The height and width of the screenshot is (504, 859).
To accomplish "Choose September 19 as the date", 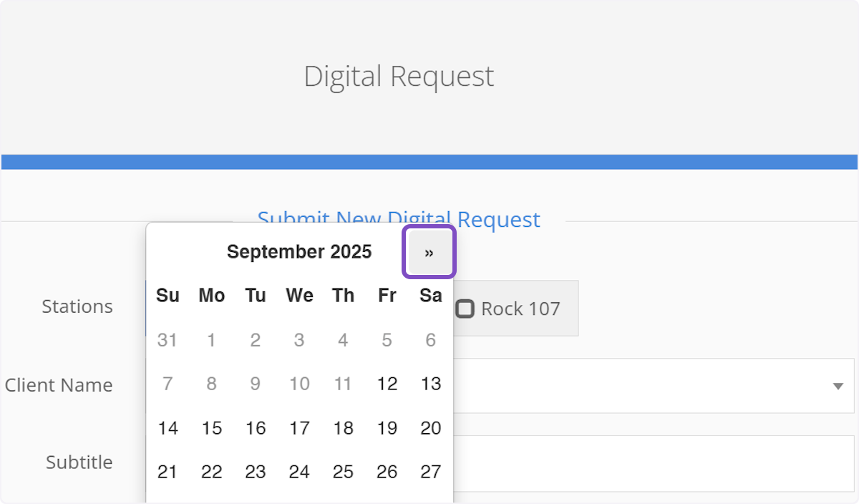I will pos(387,428).
